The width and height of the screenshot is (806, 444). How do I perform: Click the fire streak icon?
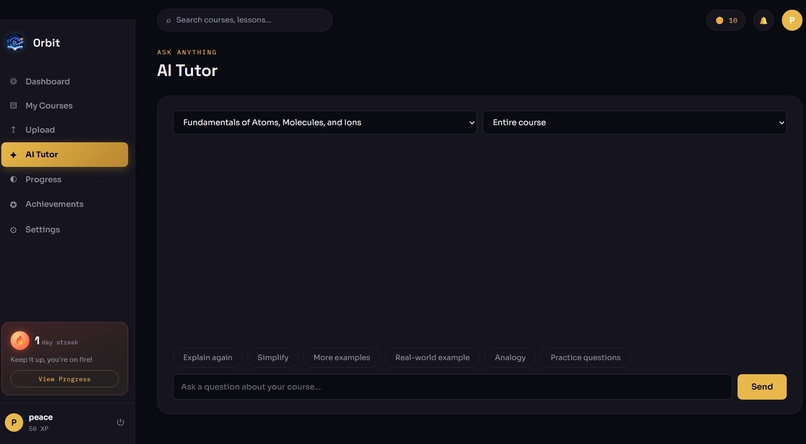(x=20, y=340)
